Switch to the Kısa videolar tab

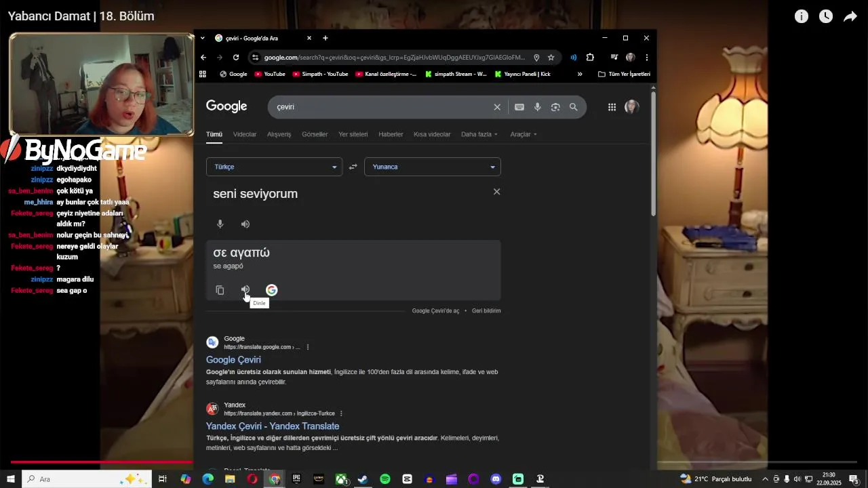[x=432, y=134]
